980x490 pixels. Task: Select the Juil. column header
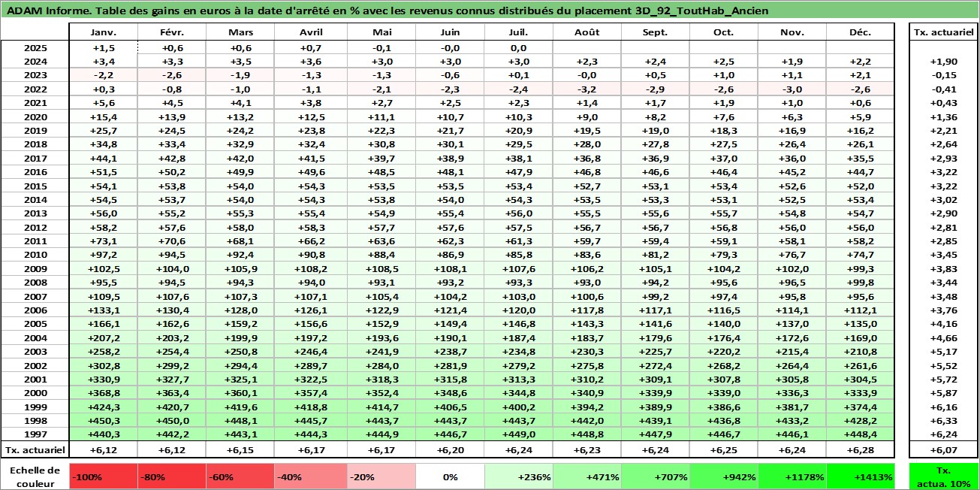click(518, 32)
